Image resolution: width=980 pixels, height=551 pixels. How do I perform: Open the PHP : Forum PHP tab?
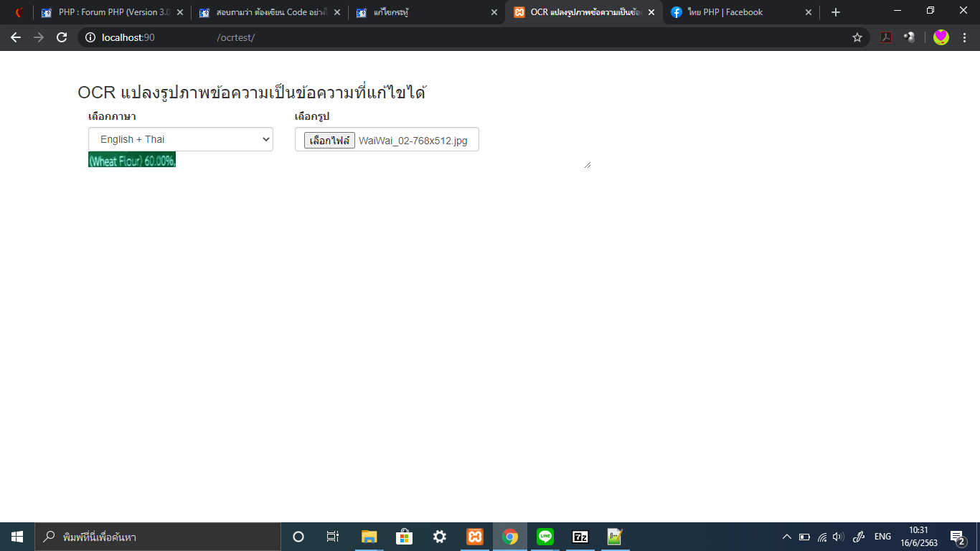tap(112, 12)
